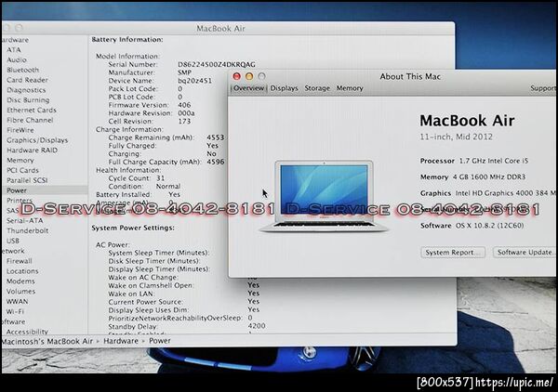
Task: Click Charge Remaining value 4553
Action: [216, 137]
